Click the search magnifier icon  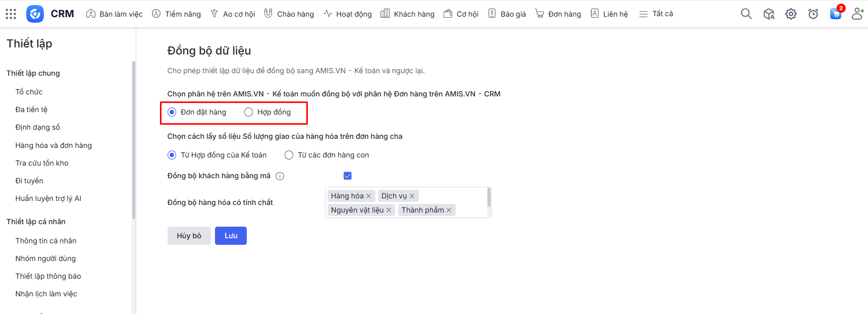[x=746, y=14]
